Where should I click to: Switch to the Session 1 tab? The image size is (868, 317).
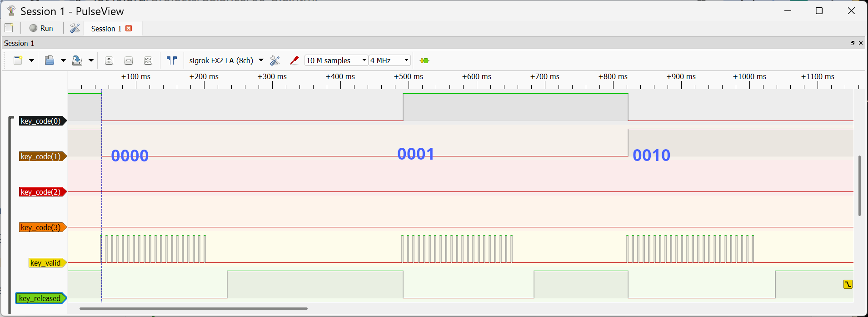pyautogui.click(x=106, y=29)
